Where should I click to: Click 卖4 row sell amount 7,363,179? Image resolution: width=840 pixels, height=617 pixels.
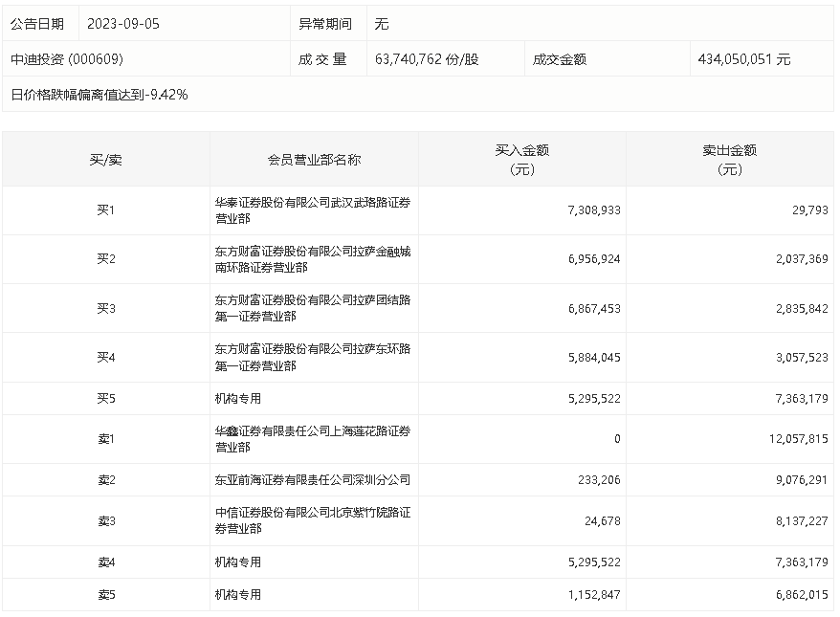click(x=802, y=562)
